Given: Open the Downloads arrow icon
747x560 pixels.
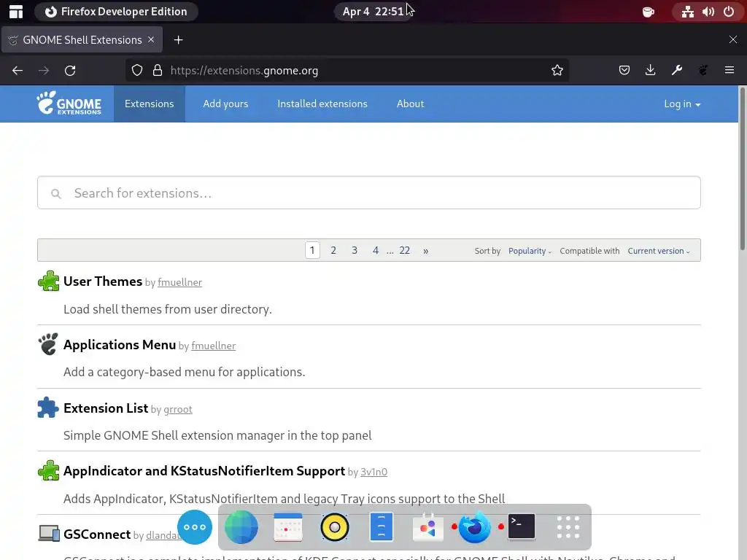Looking at the screenshot, I should 650,71.
